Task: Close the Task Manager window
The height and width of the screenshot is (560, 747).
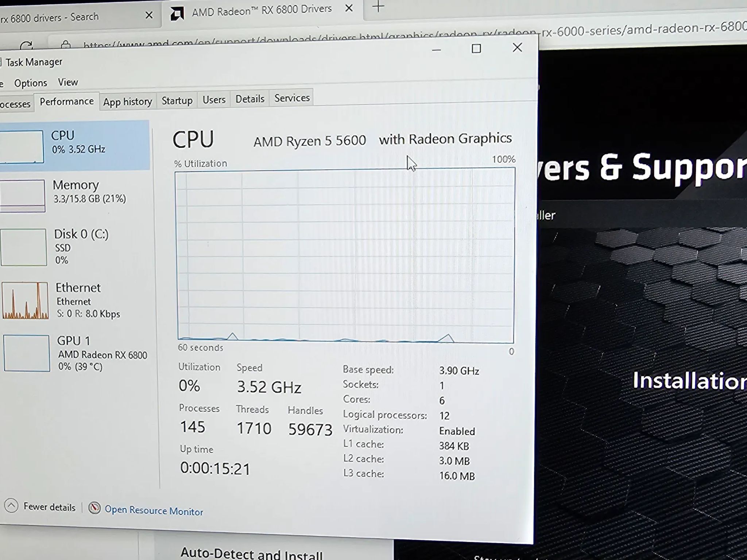Action: [x=517, y=47]
